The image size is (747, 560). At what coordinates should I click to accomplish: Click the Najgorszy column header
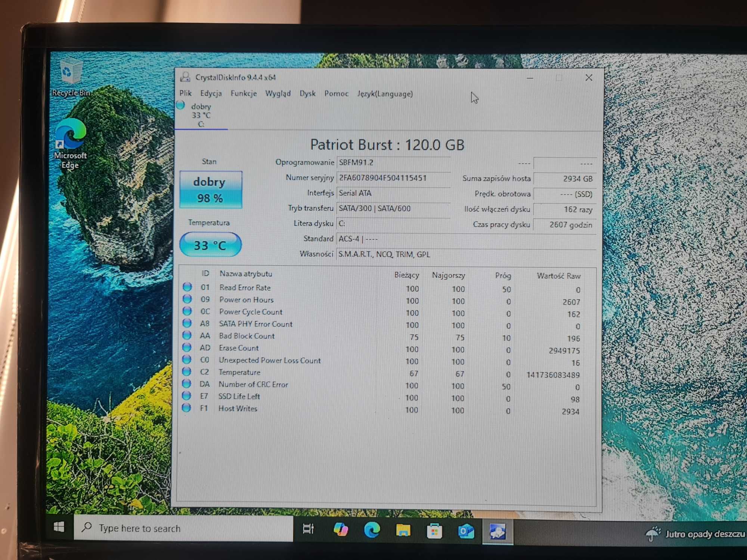click(448, 276)
